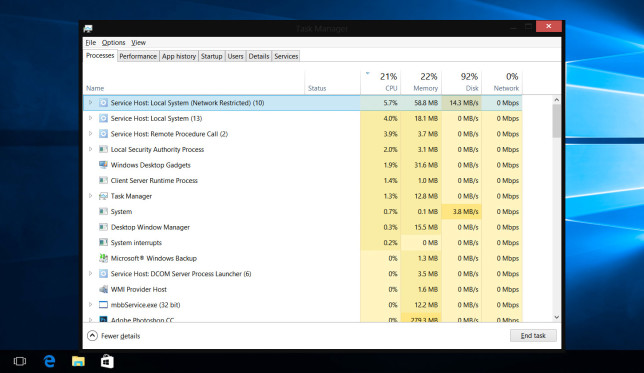Expand the mbbService.exe (32 bit) row
Viewport: 644px width, 373px height.
pyautogui.click(x=90, y=305)
